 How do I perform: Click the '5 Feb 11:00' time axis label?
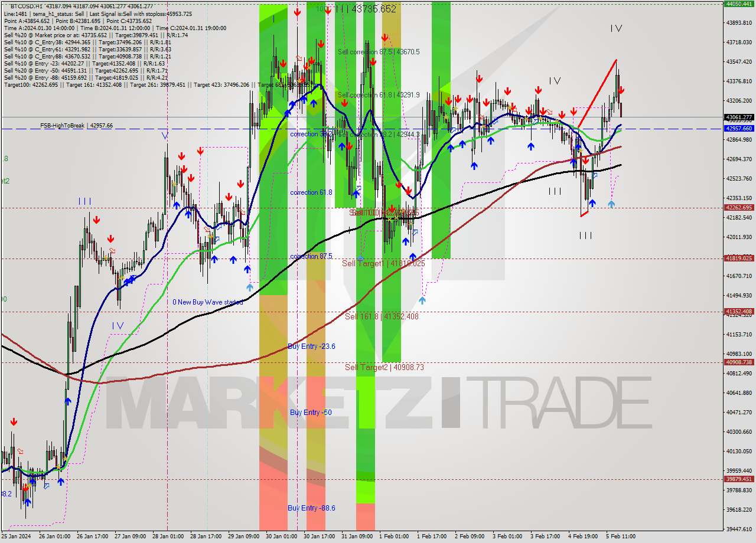621,537
